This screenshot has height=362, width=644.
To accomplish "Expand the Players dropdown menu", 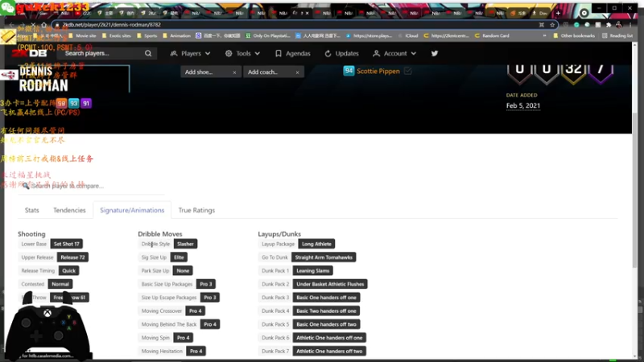I will [208, 53].
